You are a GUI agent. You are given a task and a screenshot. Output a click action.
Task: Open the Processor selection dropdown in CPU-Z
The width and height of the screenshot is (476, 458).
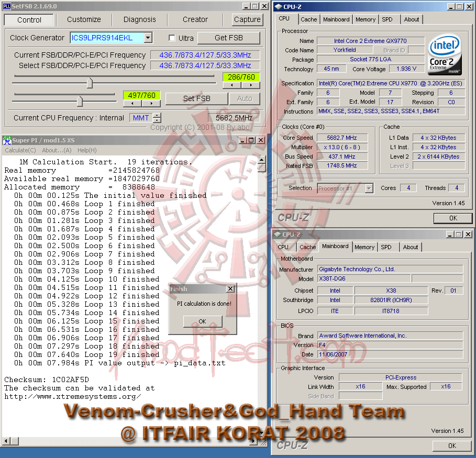(369, 188)
